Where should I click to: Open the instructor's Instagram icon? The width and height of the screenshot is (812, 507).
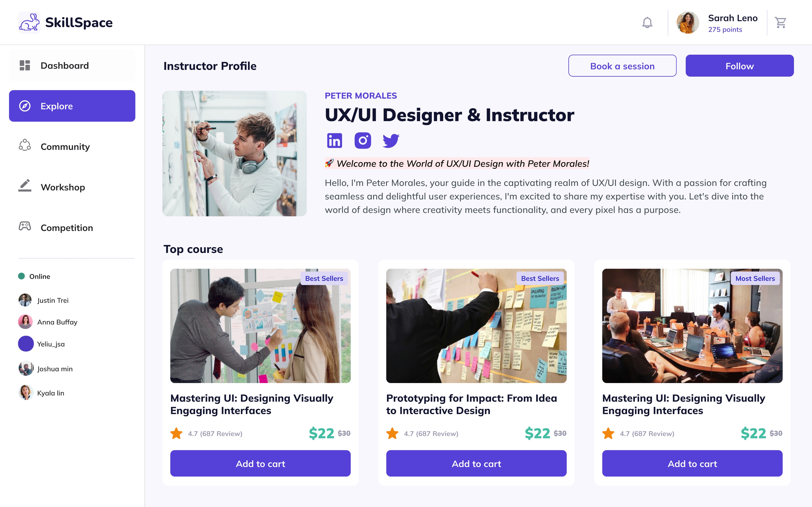[363, 140]
